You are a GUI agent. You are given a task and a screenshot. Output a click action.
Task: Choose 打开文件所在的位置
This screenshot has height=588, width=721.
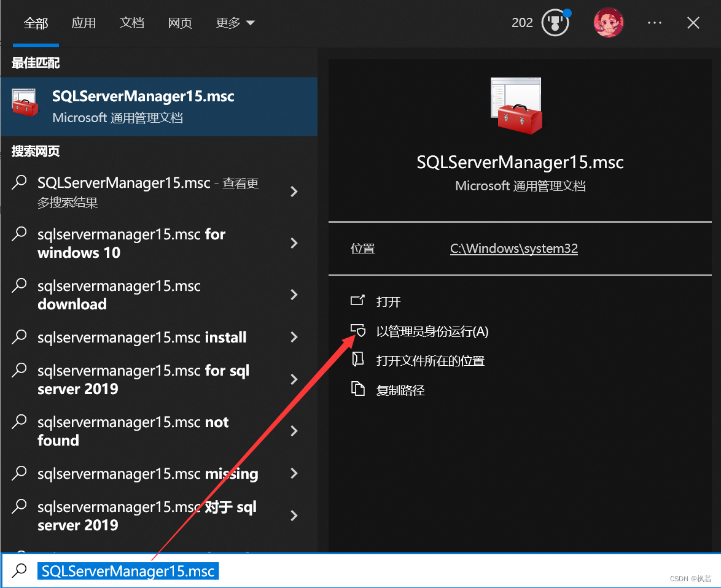(x=431, y=361)
